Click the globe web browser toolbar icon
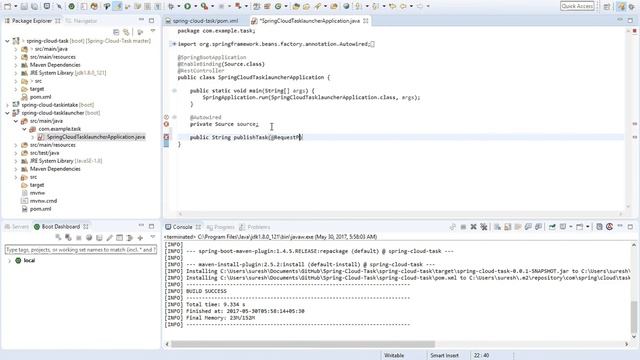 346,6
